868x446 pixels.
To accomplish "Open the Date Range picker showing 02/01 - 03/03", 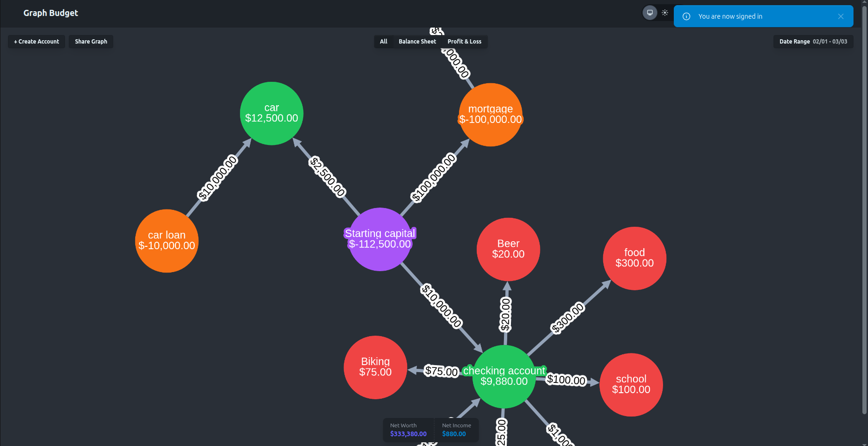I will click(813, 41).
